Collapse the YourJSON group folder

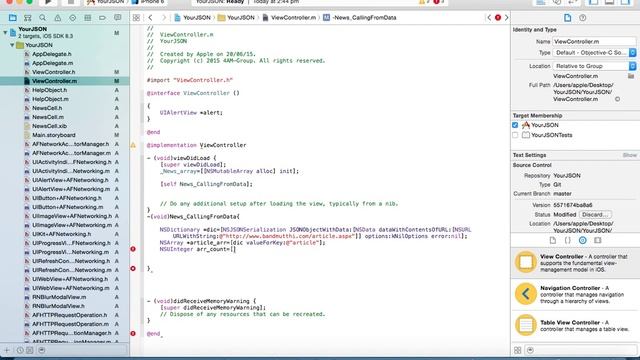click(12, 45)
